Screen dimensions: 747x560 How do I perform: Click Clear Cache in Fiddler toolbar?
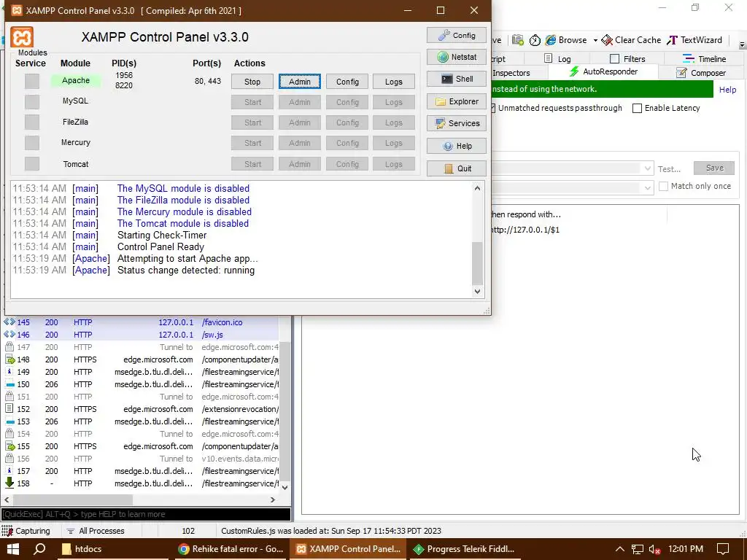[x=631, y=40]
